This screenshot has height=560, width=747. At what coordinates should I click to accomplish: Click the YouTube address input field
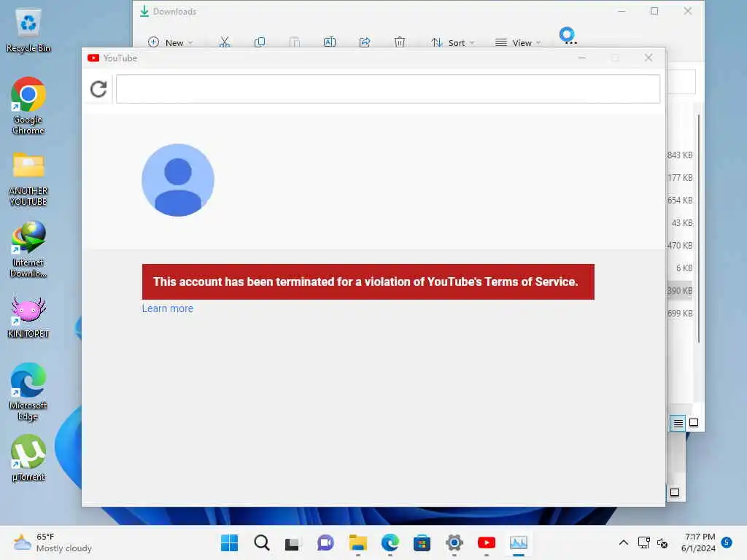[388, 89]
